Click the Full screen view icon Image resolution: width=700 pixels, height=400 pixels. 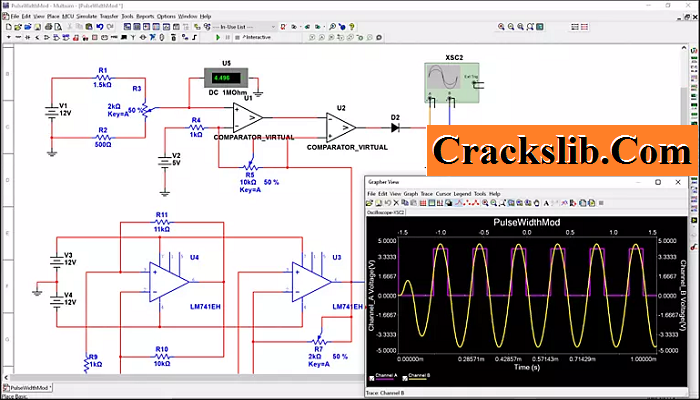(540, 27)
